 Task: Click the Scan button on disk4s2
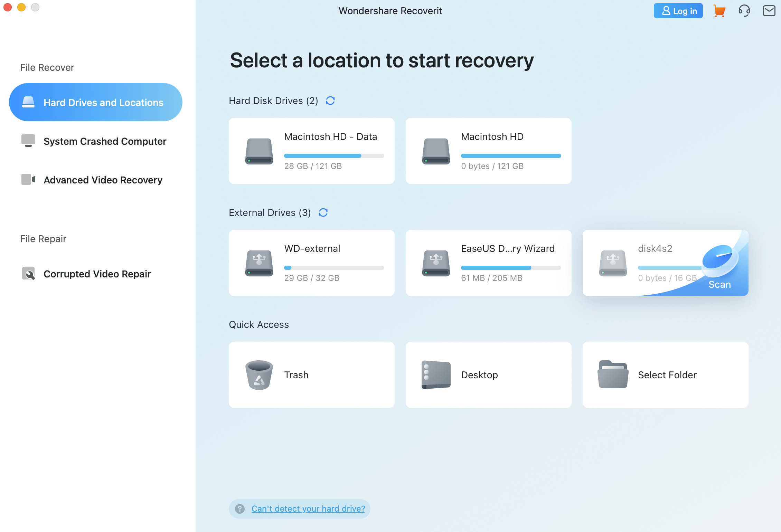[719, 284]
